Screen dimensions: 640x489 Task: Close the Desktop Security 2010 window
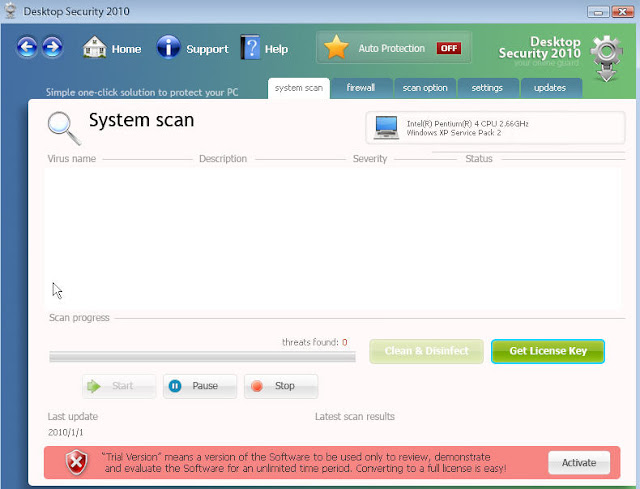click(622, 12)
